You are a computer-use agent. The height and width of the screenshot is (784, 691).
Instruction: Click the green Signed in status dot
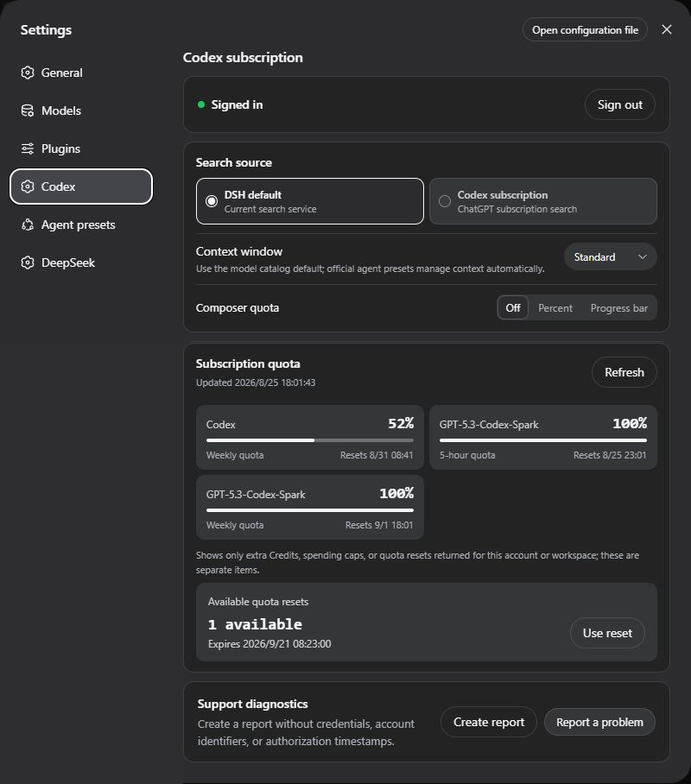click(x=201, y=104)
